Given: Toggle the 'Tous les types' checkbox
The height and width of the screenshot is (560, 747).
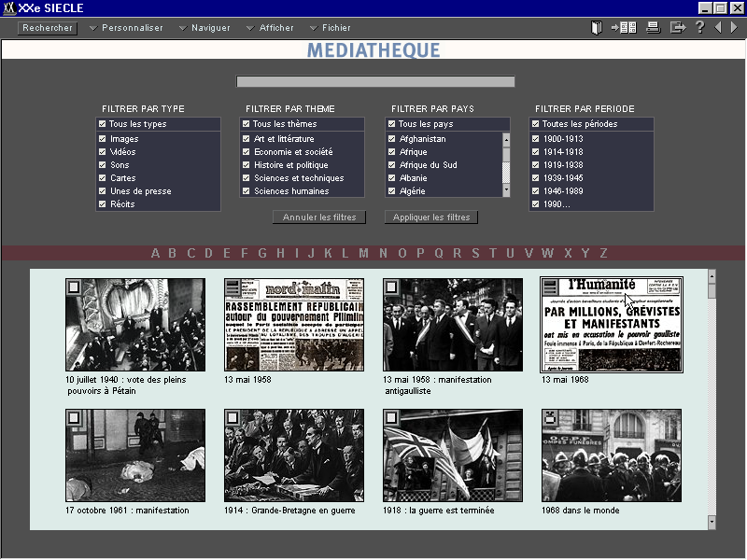Looking at the screenshot, I should [103, 124].
